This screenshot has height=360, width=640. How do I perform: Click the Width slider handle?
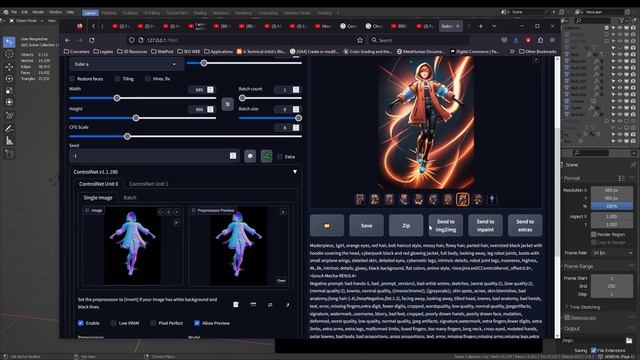point(117,98)
